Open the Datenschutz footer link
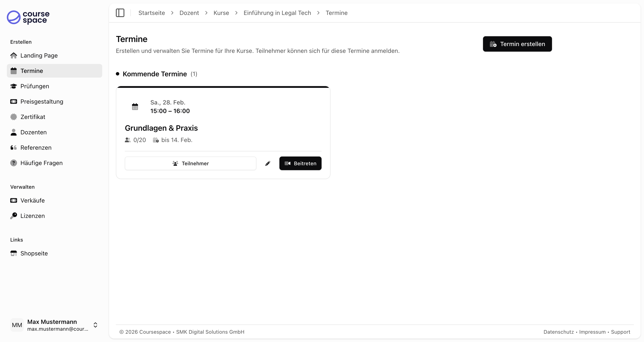 (559, 332)
